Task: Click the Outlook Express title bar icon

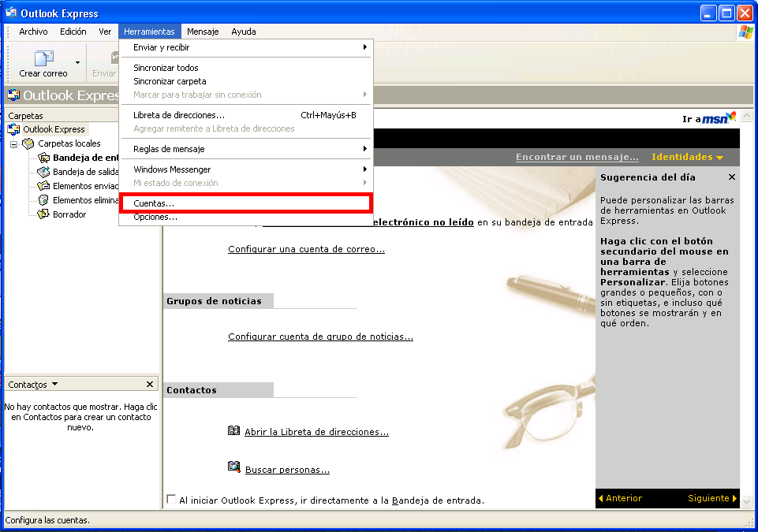Action: pyautogui.click(x=12, y=13)
